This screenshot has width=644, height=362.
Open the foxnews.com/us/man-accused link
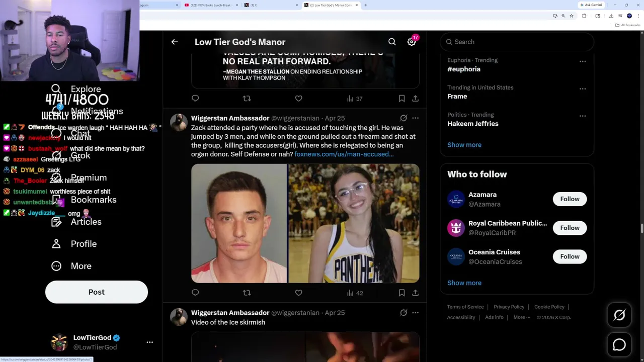pyautogui.click(x=344, y=154)
